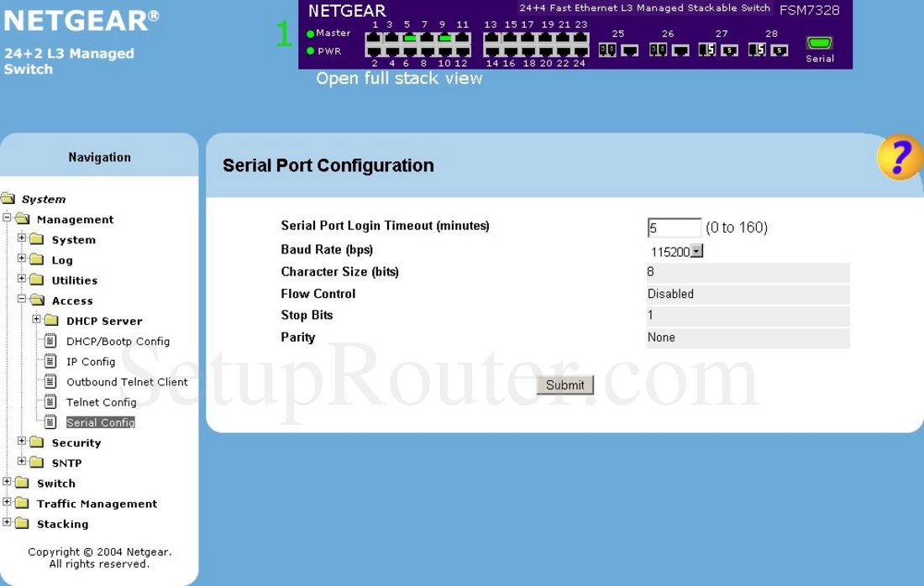Open full stack view link
This screenshot has height=586, width=924.
pyautogui.click(x=399, y=79)
